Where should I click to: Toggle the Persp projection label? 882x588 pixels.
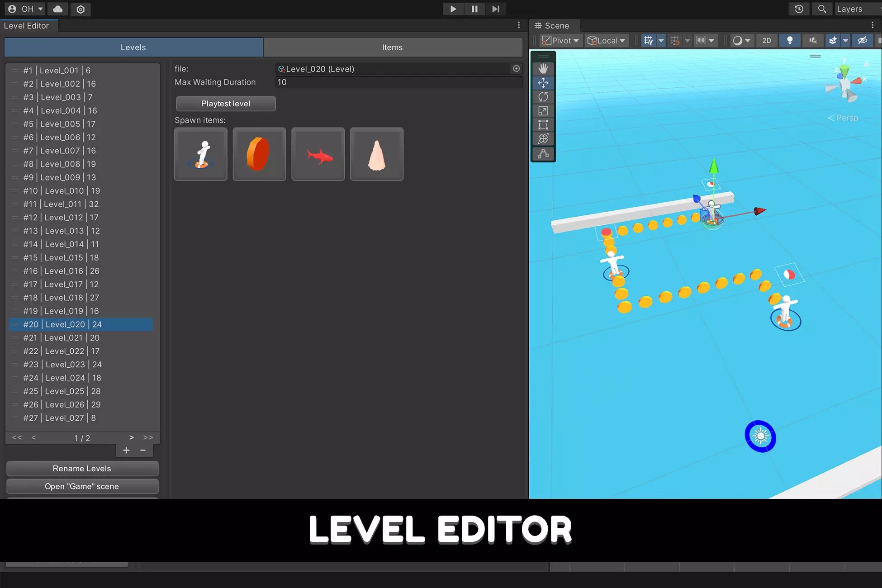(843, 118)
